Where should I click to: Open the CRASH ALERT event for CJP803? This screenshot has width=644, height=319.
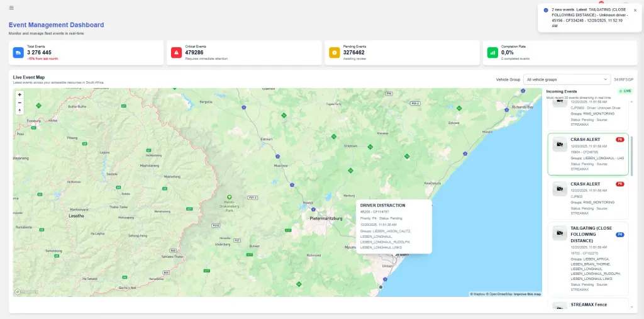pyautogui.click(x=588, y=199)
